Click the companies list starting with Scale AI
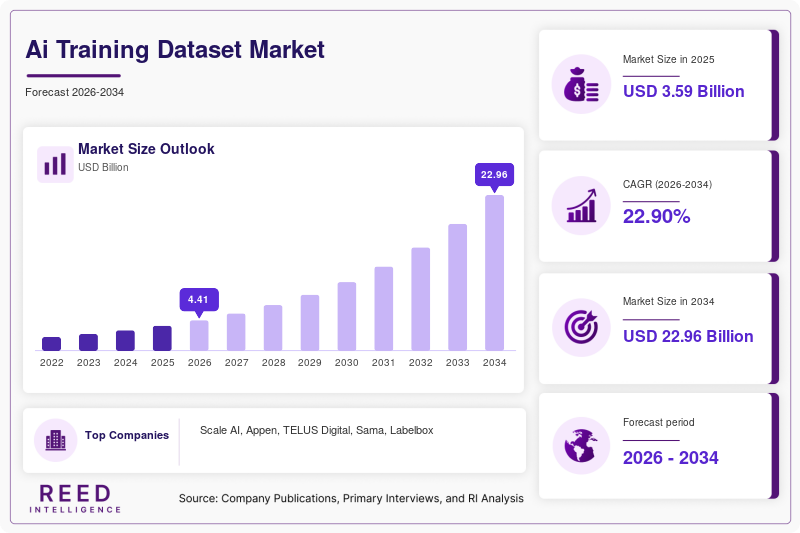 coord(316,430)
